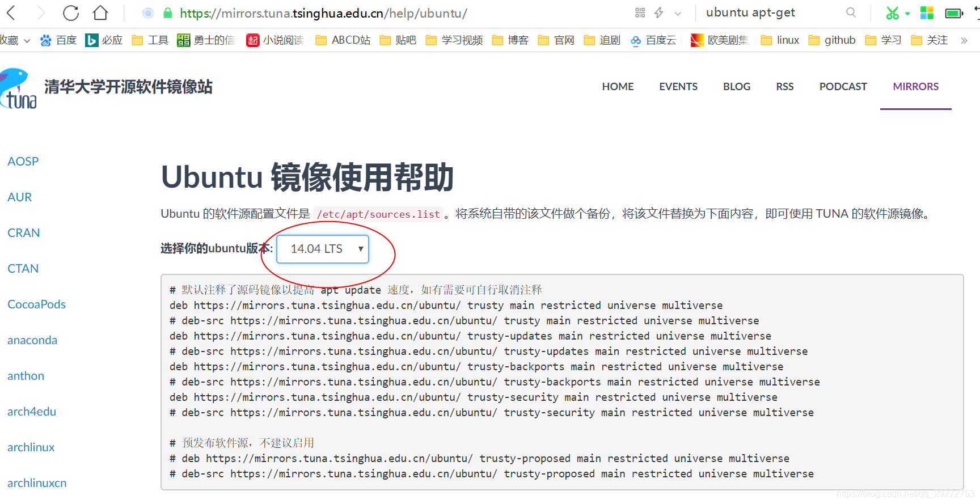Click the TUNA fish logo
This screenshot has width=980, height=504.
pos(17,88)
